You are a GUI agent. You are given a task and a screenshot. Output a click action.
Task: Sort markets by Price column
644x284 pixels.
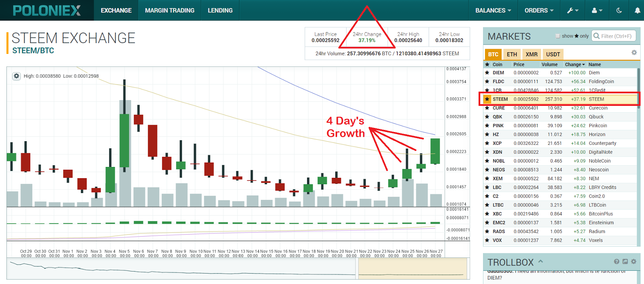[x=519, y=64]
